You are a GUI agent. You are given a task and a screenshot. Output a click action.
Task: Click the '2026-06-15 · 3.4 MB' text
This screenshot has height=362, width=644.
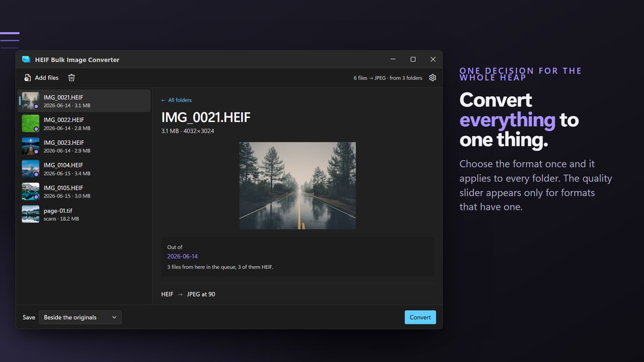pos(67,173)
